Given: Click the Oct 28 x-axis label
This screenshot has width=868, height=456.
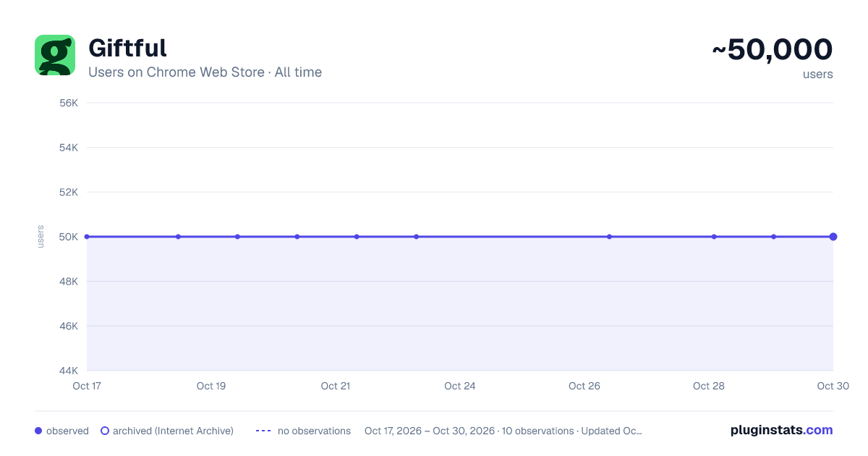Looking at the screenshot, I should pos(709,386).
